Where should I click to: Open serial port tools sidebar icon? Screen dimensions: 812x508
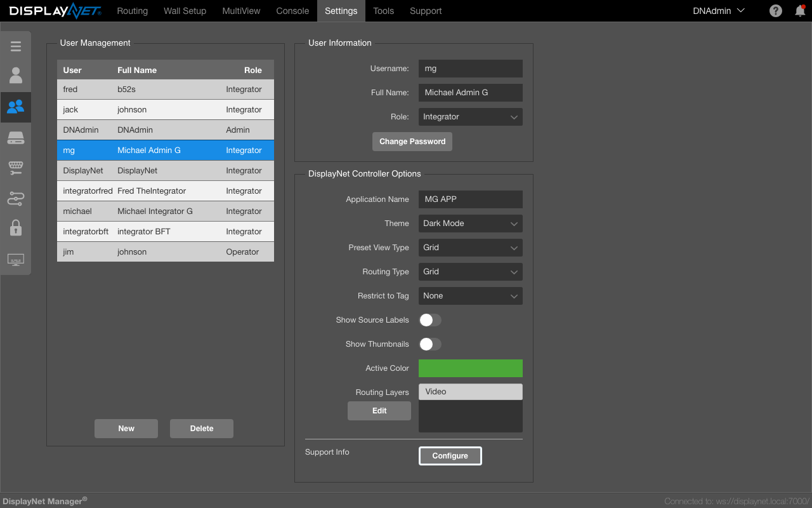15,168
